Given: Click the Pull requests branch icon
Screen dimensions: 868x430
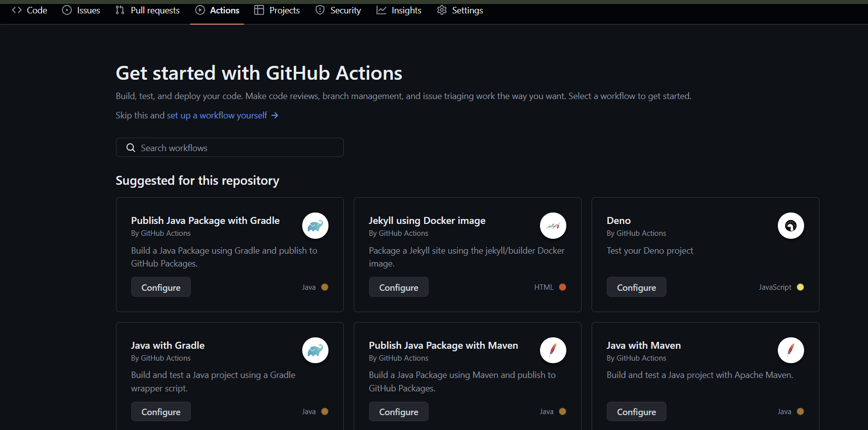Looking at the screenshot, I should pos(120,10).
